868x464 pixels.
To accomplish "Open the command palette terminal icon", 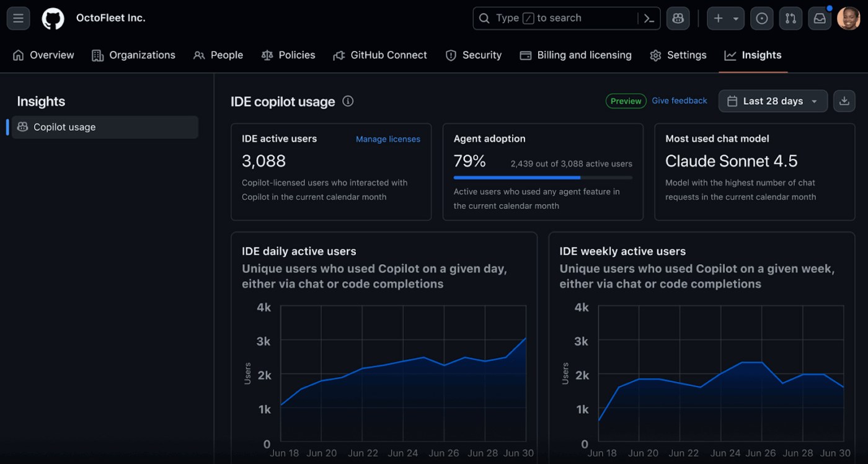I will [649, 18].
